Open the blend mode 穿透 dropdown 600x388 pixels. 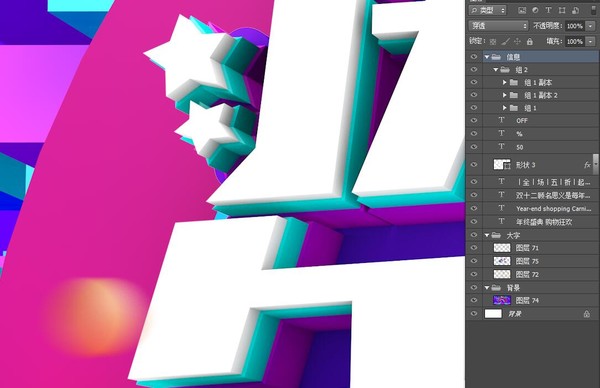pos(499,26)
